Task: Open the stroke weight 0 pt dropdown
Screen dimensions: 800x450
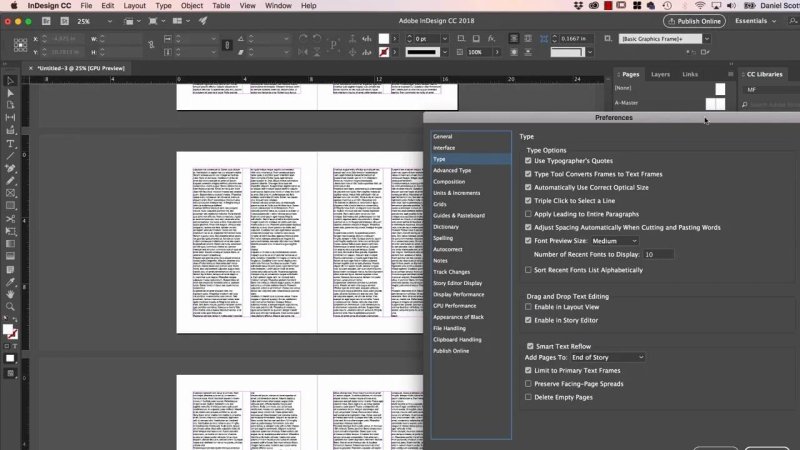Action: click(x=445, y=39)
